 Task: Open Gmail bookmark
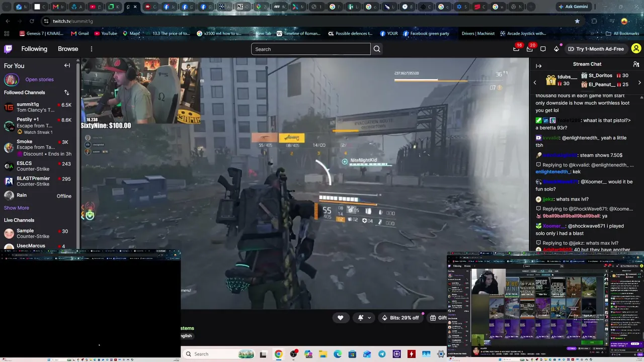(x=80, y=34)
